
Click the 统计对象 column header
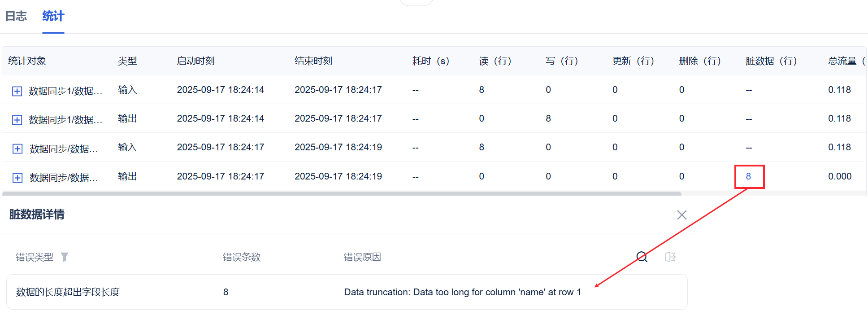click(27, 61)
